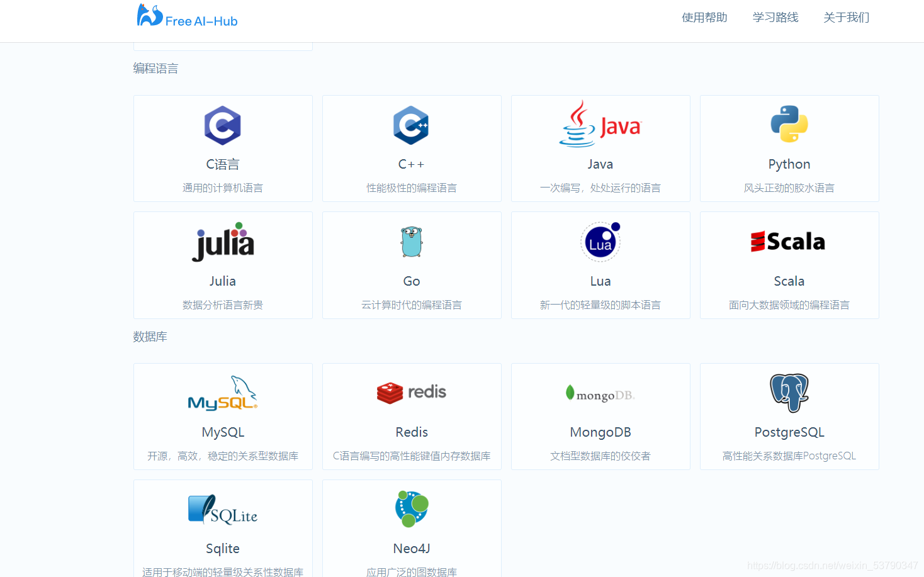Viewport: 924px width, 577px height.
Task: Open the 使用帮助 menu item
Action: 704,18
